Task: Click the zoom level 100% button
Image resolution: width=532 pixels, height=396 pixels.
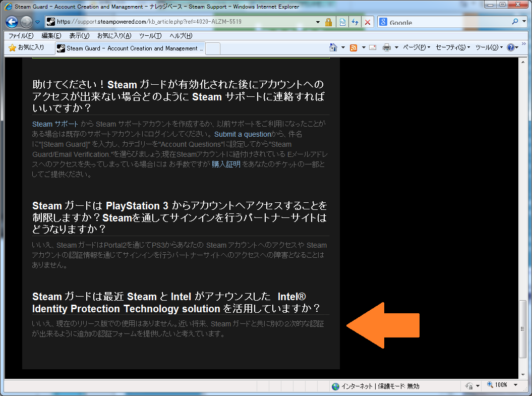Action: click(x=497, y=385)
